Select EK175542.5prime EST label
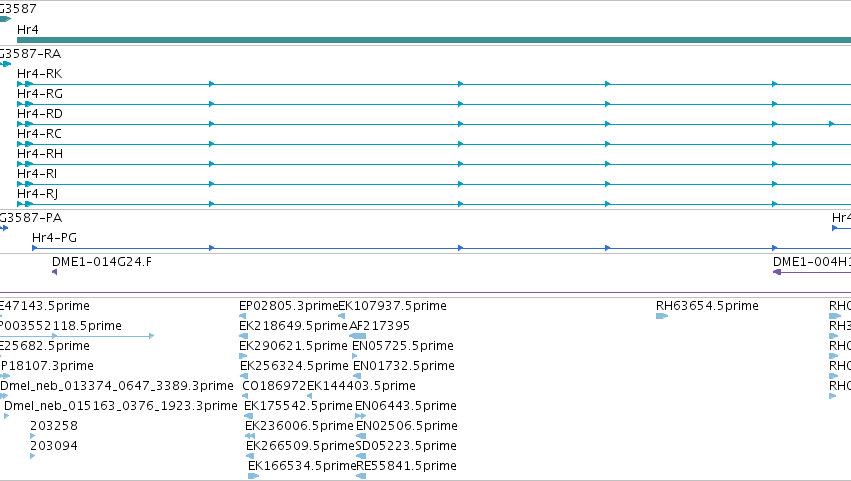This screenshot has height=481, width=851. pyautogui.click(x=298, y=407)
